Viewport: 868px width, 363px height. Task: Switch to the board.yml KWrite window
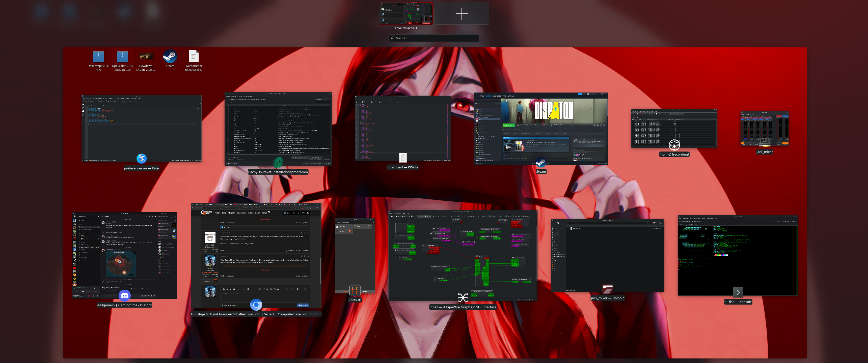coord(403,128)
